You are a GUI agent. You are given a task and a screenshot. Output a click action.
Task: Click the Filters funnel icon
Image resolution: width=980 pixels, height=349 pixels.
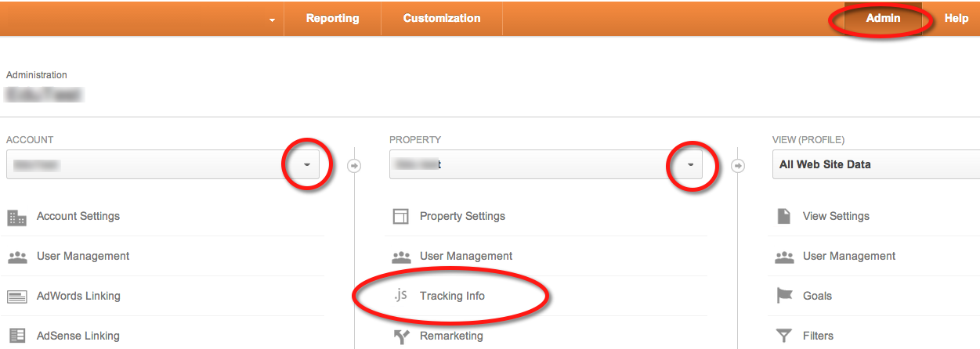783,336
